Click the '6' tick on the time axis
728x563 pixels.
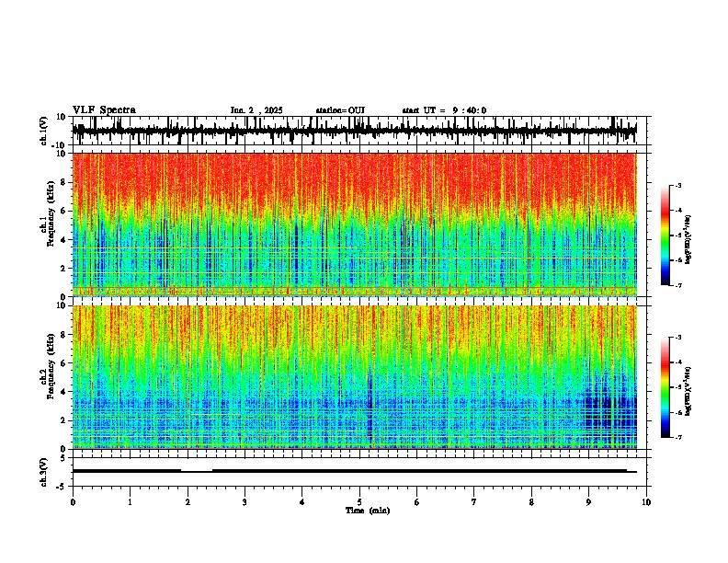pyautogui.click(x=417, y=502)
